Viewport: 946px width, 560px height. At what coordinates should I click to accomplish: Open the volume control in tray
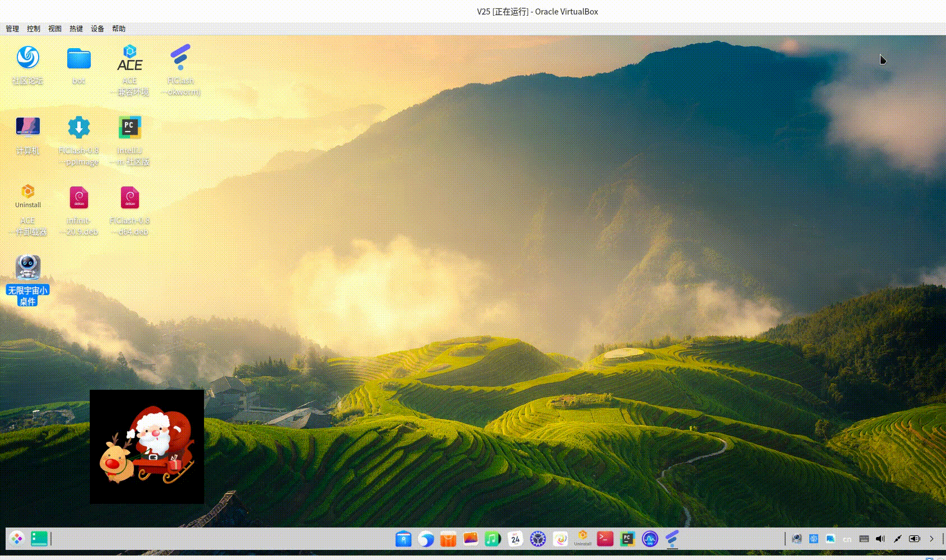[880, 539]
